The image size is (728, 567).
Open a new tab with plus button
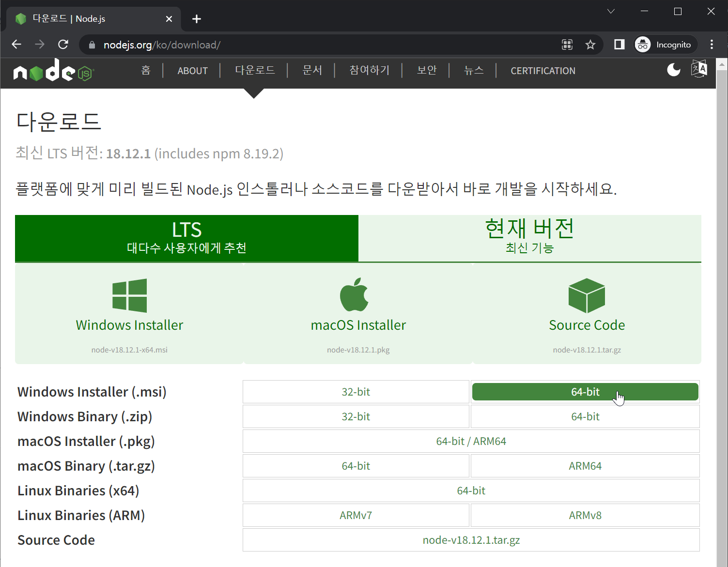[196, 19]
